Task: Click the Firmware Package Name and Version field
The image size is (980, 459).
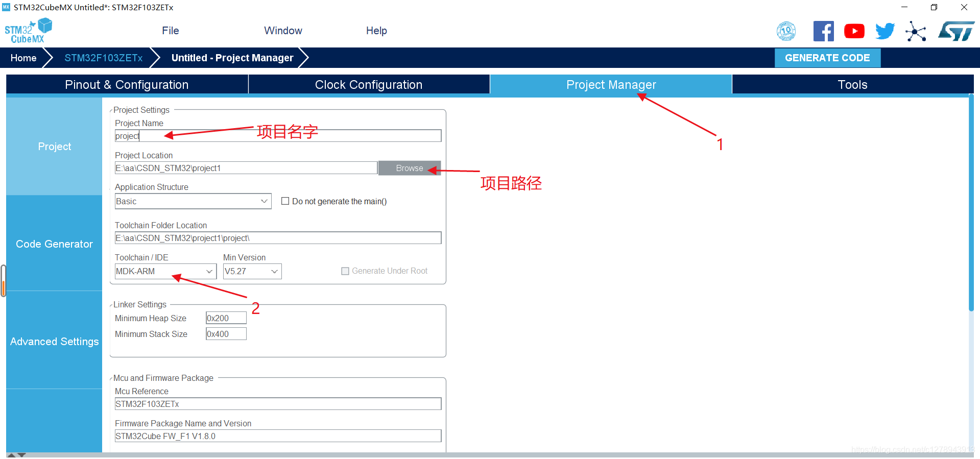Action: point(278,436)
